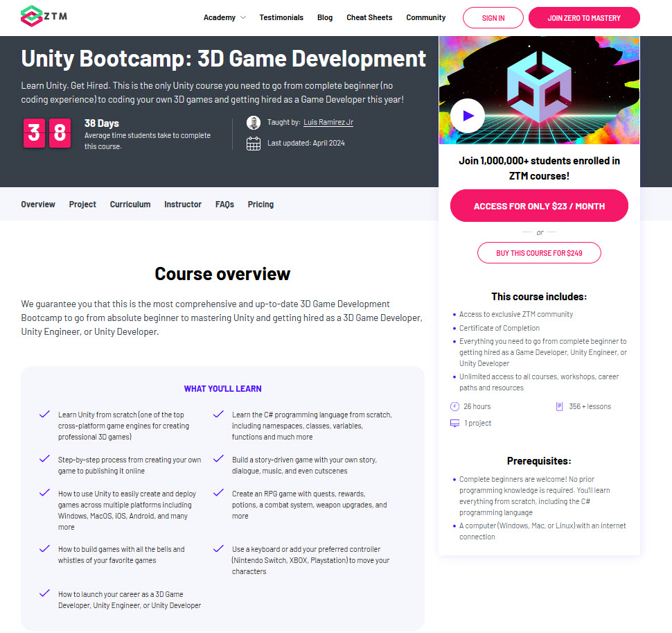Jump to the Curriculum tab
Image resolution: width=672 pixels, height=633 pixels.
[x=130, y=205]
